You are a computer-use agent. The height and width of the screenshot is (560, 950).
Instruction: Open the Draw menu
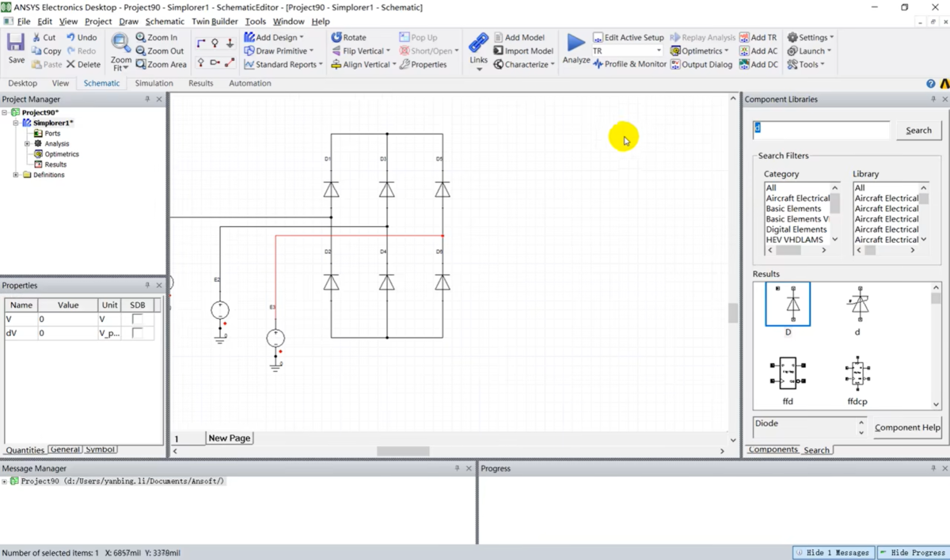[x=128, y=21]
